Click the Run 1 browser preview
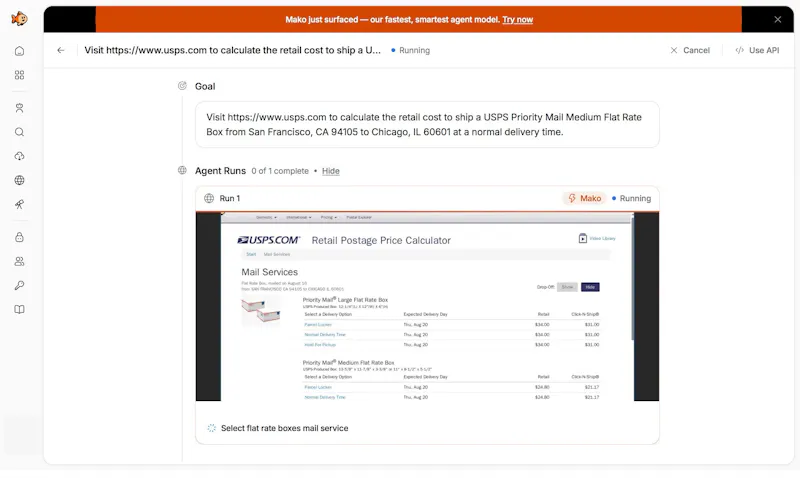Image resolution: width=800 pixels, height=478 pixels. [x=427, y=307]
